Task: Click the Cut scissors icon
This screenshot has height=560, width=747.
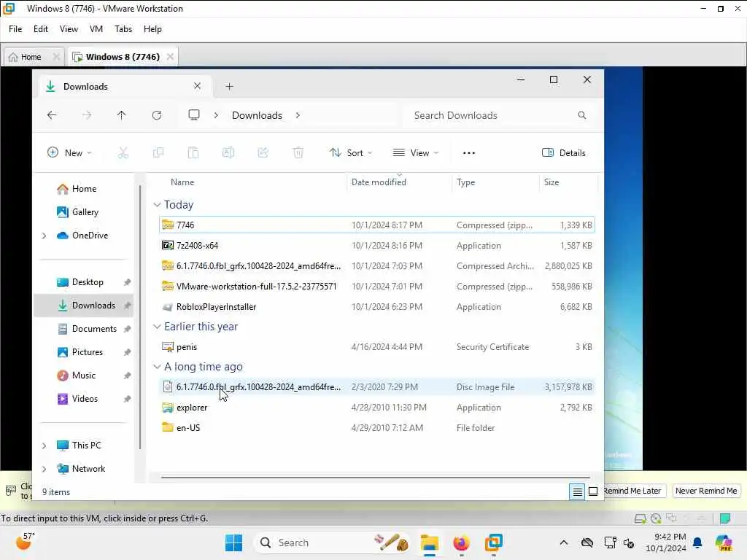Action: [x=123, y=153]
